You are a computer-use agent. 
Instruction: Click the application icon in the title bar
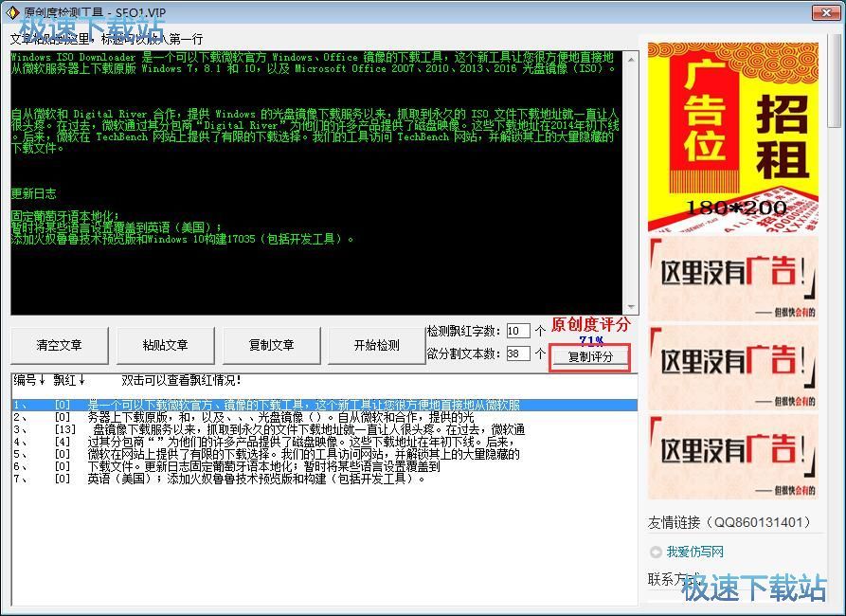(11, 12)
